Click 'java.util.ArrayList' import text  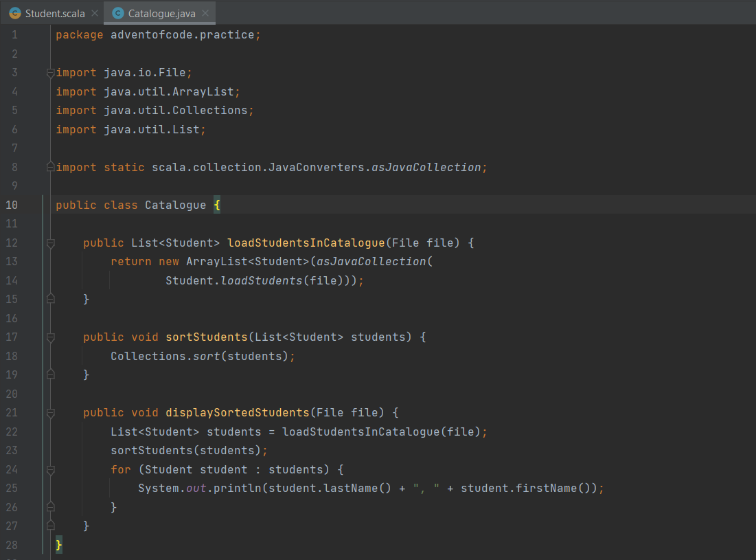[169, 91]
